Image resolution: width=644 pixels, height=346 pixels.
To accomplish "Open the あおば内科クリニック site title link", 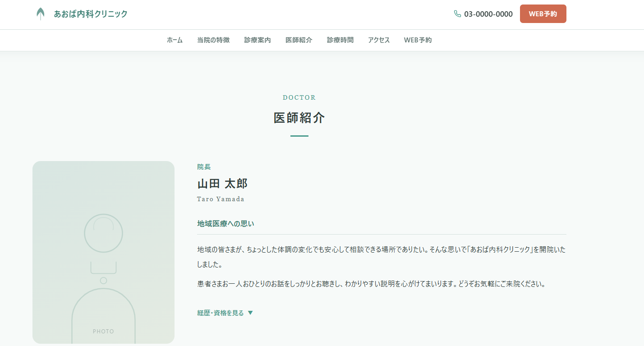I will [x=91, y=14].
